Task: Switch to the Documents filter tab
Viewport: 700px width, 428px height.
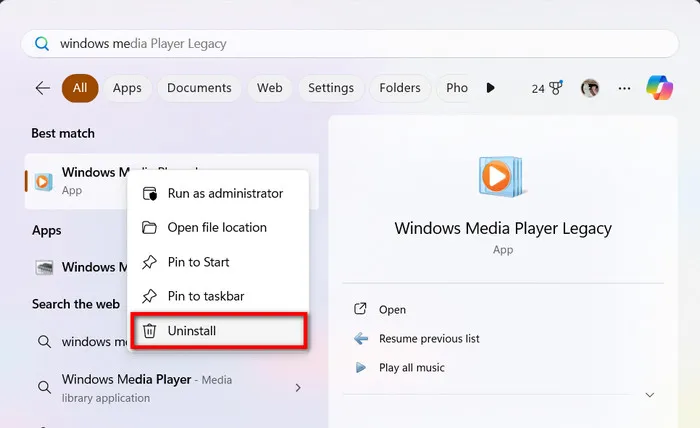Action: click(199, 88)
